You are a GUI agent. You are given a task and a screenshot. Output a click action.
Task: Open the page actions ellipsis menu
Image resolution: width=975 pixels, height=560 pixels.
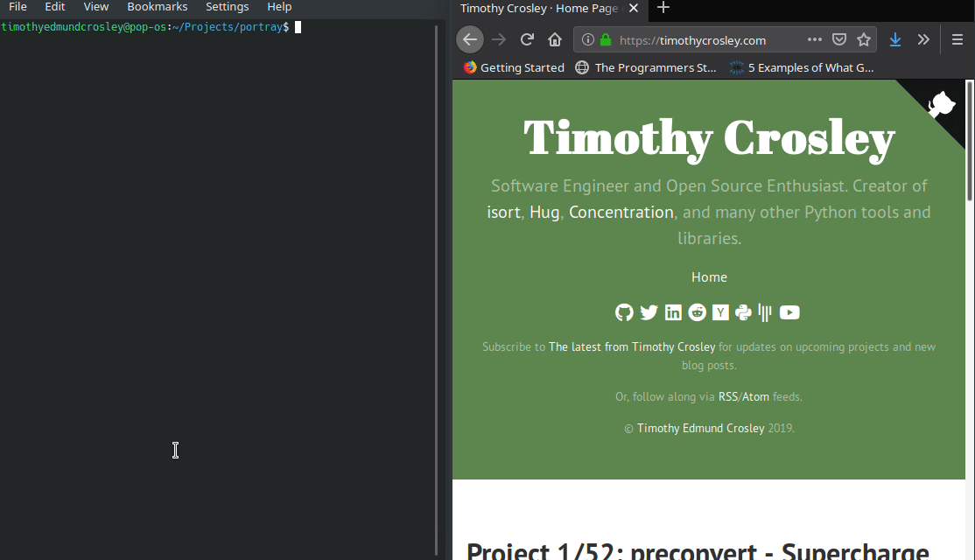pos(814,39)
